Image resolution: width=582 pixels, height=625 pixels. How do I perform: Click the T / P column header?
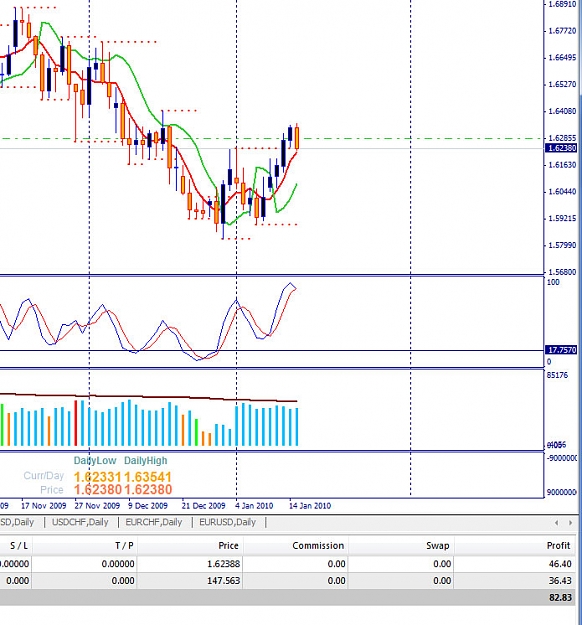pyautogui.click(x=124, y=546)
